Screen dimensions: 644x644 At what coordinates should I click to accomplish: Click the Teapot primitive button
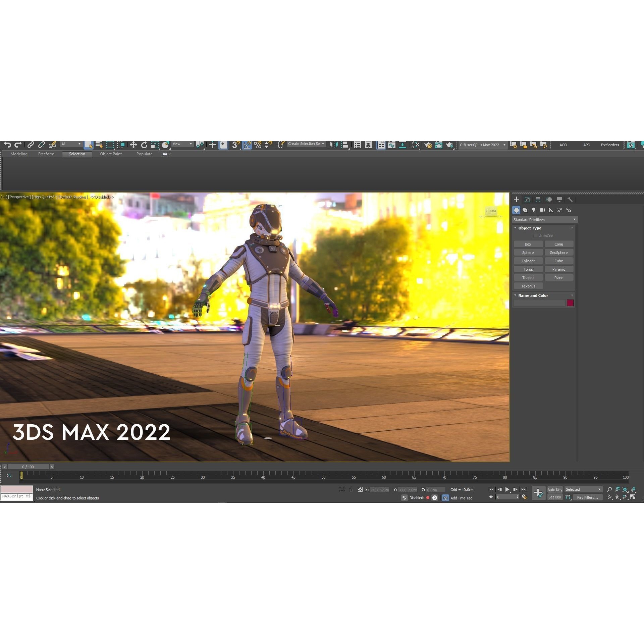[528, 277]
